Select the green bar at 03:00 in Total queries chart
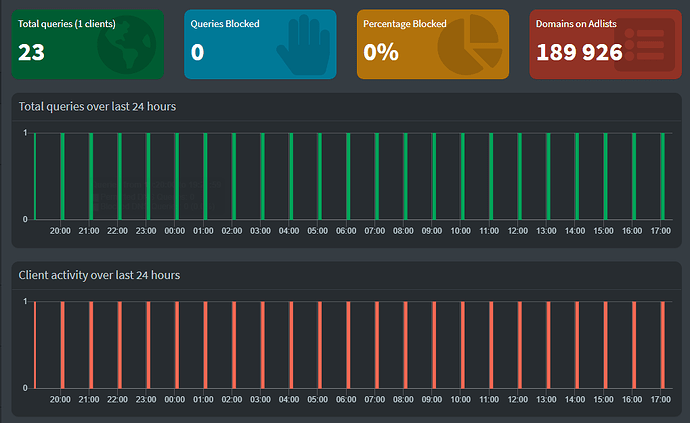Viewport: 690px width, 423px height. pyautogui.click(x=263, y=176)
